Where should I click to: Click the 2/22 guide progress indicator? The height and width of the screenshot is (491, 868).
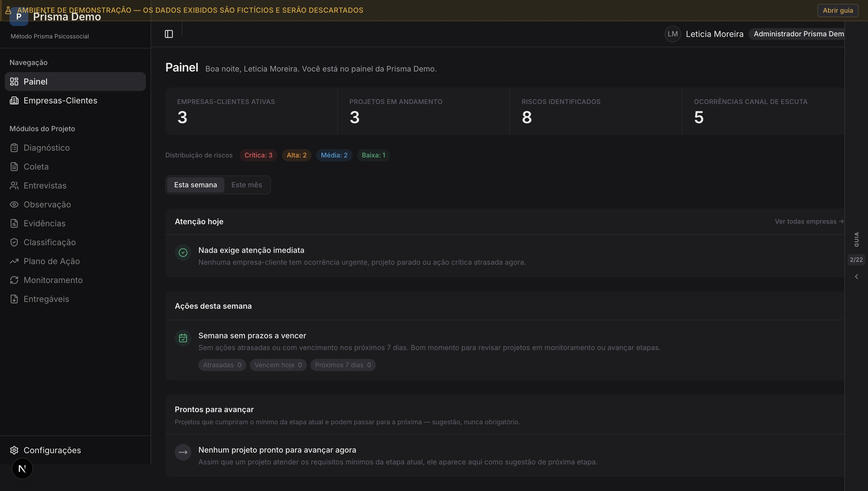856,259
